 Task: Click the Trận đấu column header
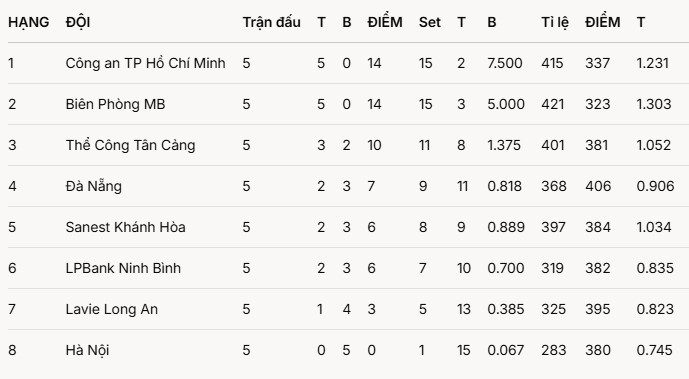click(272, 22)
